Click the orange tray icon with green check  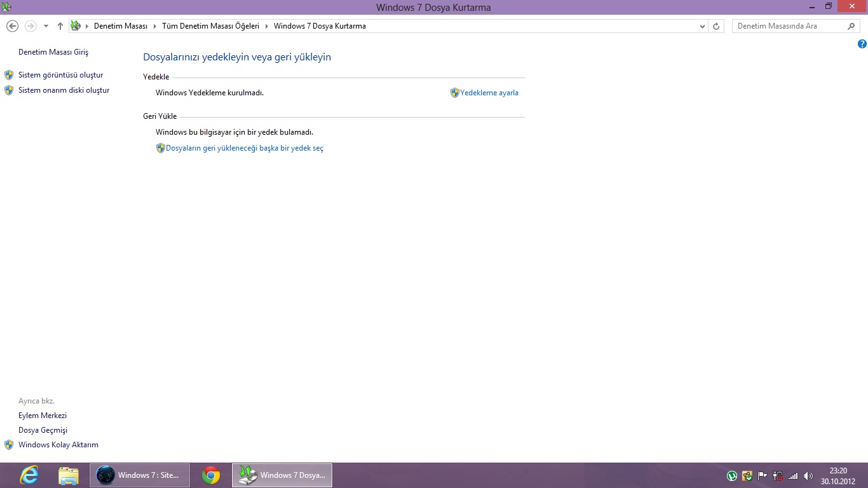(x=747, y=475)
